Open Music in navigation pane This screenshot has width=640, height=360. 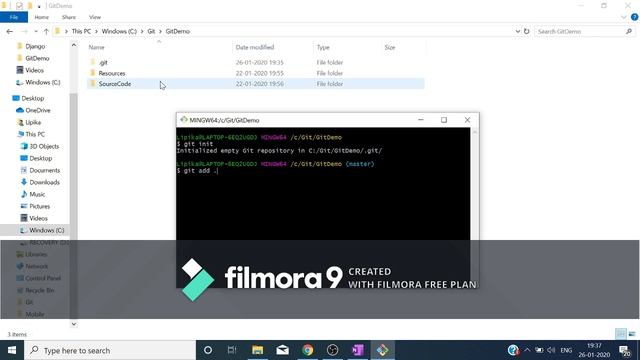point(37,194)
